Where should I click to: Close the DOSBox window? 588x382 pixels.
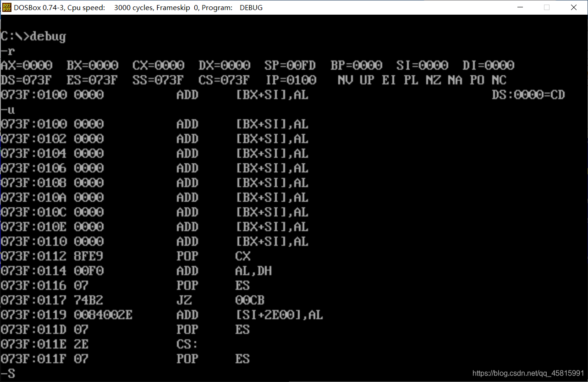coord(574,7)
